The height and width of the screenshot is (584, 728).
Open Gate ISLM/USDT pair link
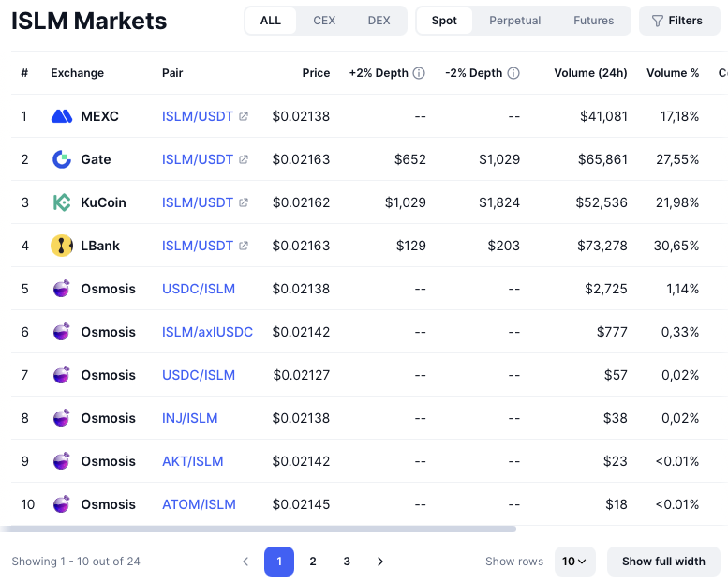198,159
